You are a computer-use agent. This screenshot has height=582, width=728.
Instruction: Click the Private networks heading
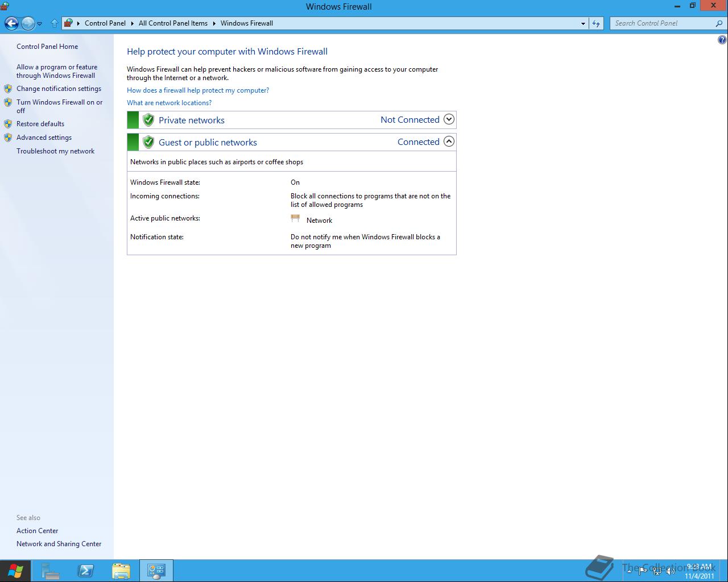pos(192,120)
